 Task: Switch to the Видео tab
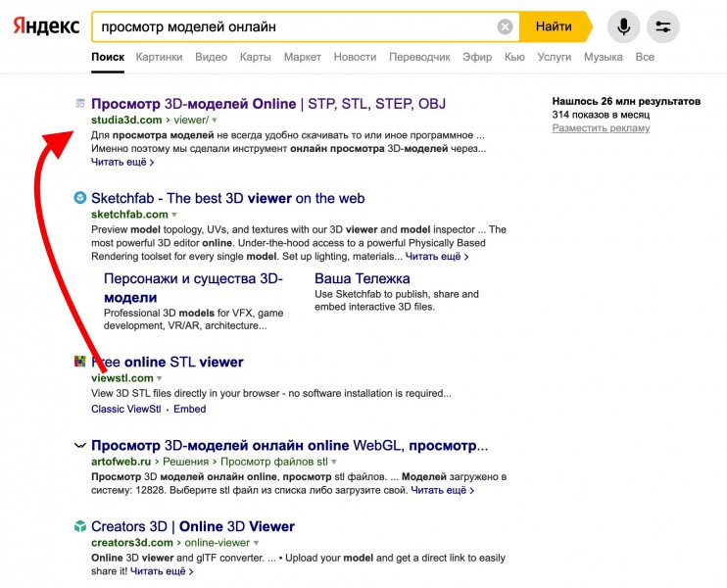coord(211,57)
